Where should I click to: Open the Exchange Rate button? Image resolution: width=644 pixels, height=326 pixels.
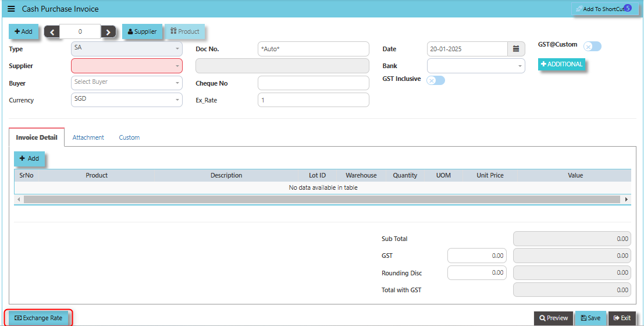point(38,318)
